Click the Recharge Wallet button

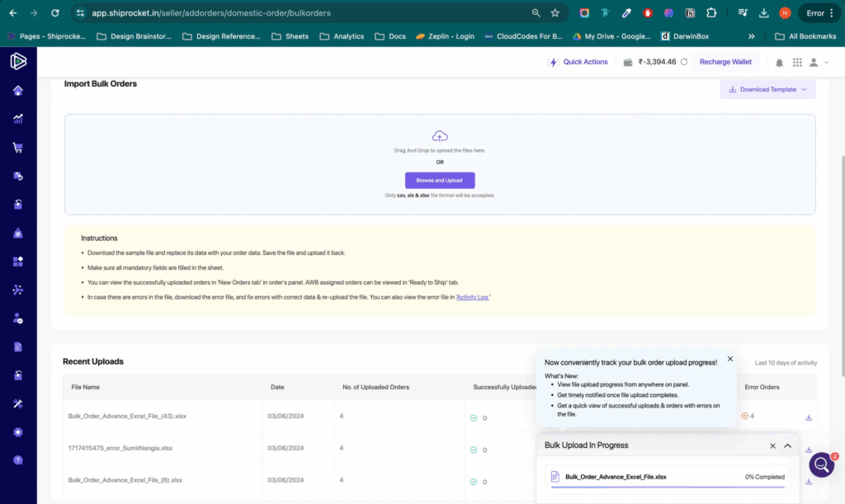point(725,62)
